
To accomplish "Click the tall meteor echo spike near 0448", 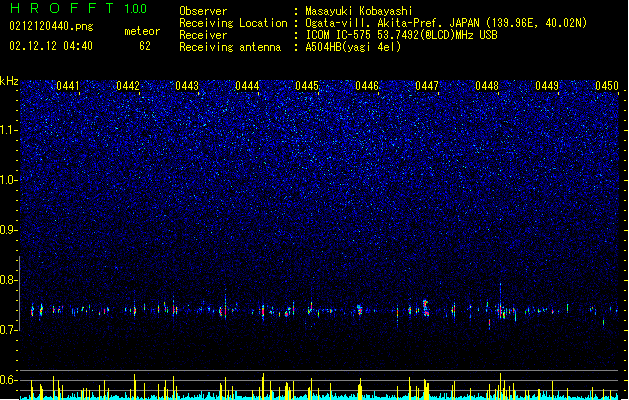I will [500, 301].
